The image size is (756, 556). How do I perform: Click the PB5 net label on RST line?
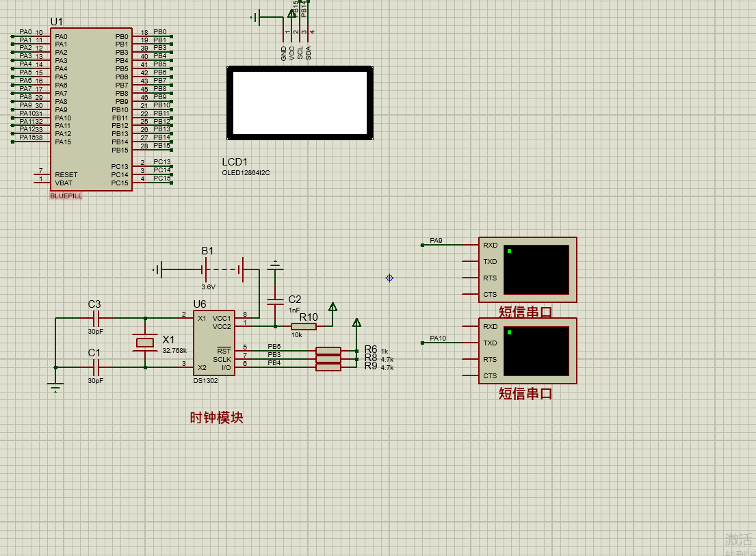[x=274, y=347]
